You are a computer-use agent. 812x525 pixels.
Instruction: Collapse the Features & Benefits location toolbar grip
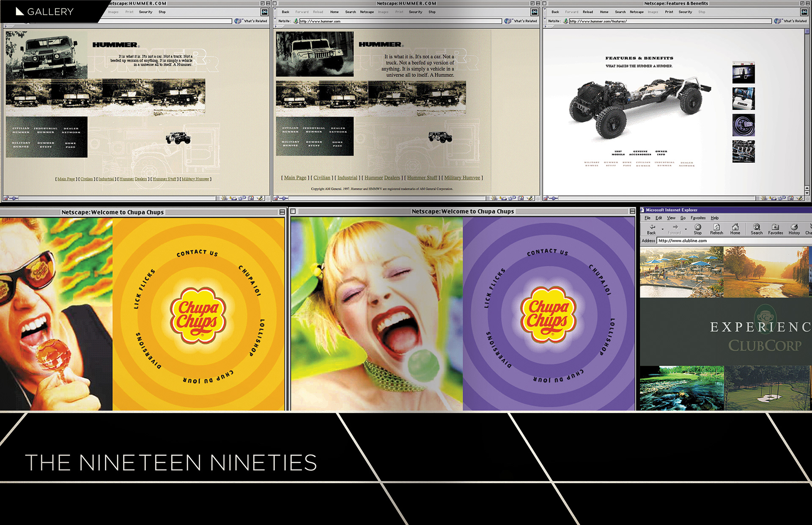coord(545,21)
